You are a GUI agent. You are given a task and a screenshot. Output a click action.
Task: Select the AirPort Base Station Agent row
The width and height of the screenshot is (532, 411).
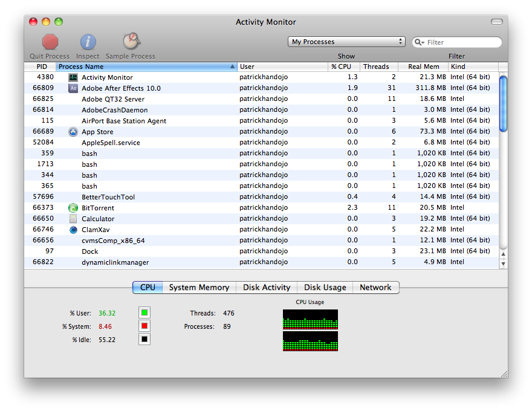click(262, 121)
